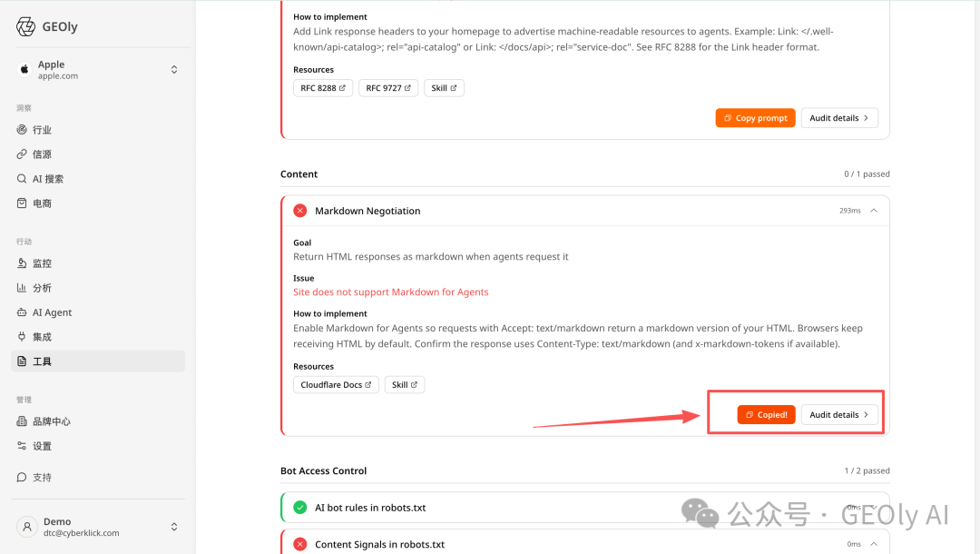Open the 行业 sidebar item
The height and width of the screenshot is (554, 980).
[97, 130]
